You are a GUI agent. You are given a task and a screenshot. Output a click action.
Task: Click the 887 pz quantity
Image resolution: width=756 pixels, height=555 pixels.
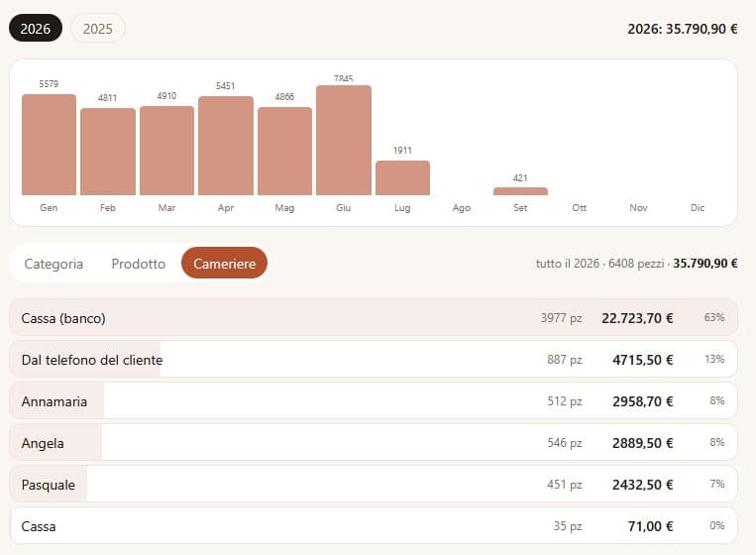click(x=565, y=360)
